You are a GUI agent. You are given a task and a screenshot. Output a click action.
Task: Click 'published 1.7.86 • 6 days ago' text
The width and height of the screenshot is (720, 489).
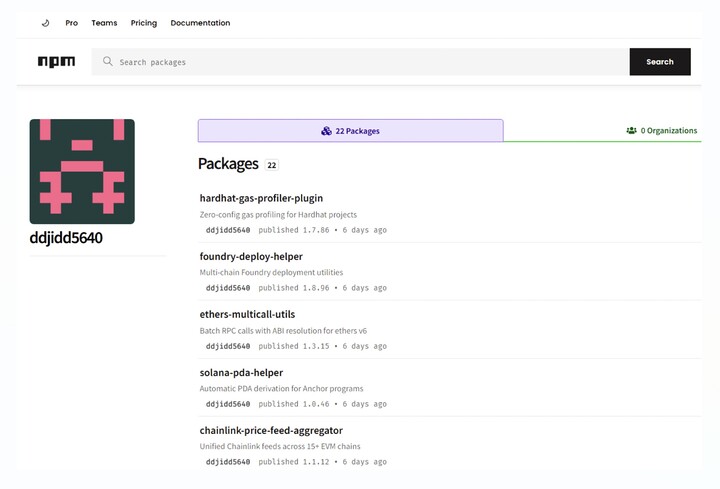pos(322,230)
